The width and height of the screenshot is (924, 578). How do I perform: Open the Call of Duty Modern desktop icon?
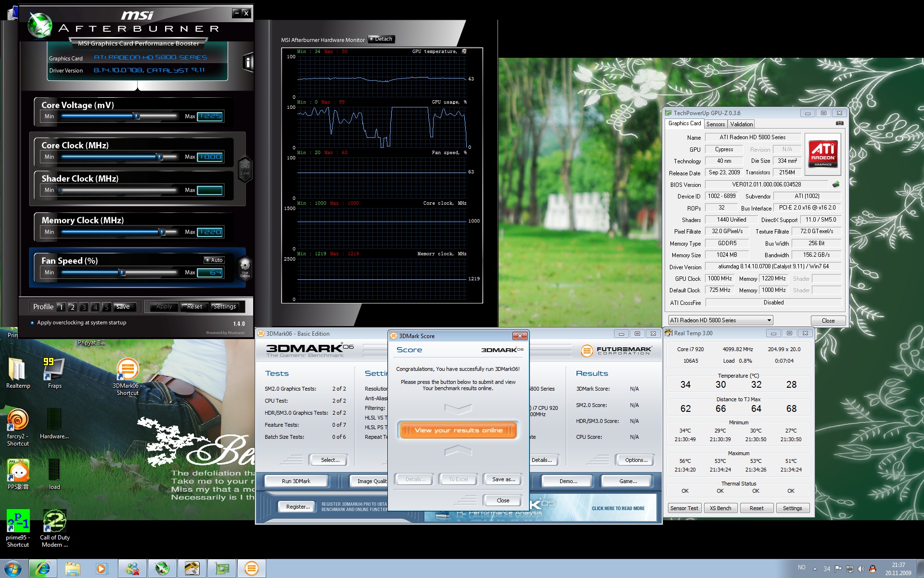point(54,529)
